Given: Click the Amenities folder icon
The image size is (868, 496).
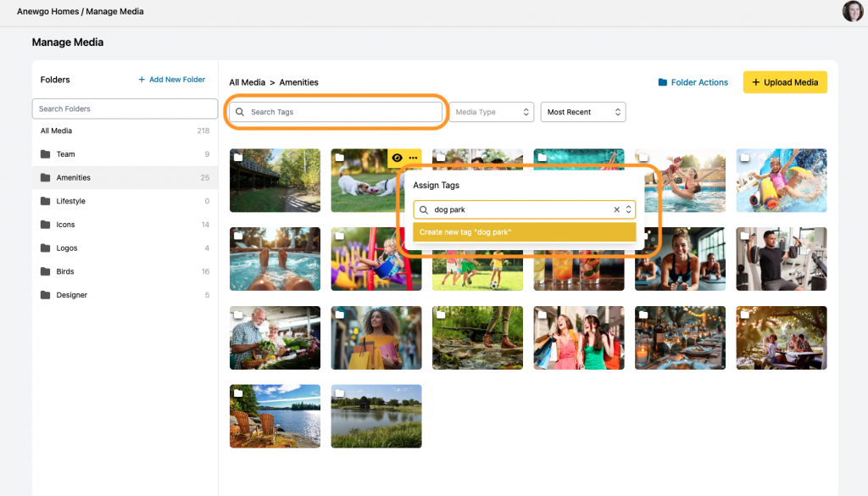Looking at the screenshot, I should click(x=46, y=178).
